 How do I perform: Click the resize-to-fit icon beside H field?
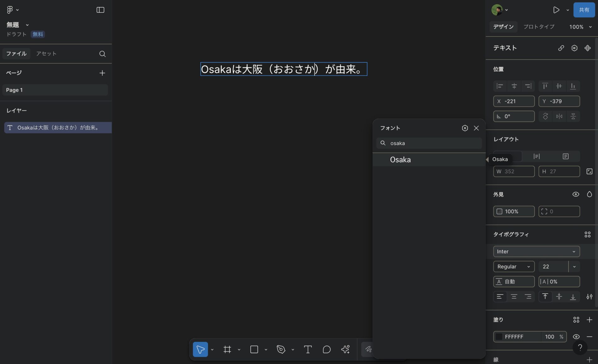pyautogui.click(x=589, y=171)
